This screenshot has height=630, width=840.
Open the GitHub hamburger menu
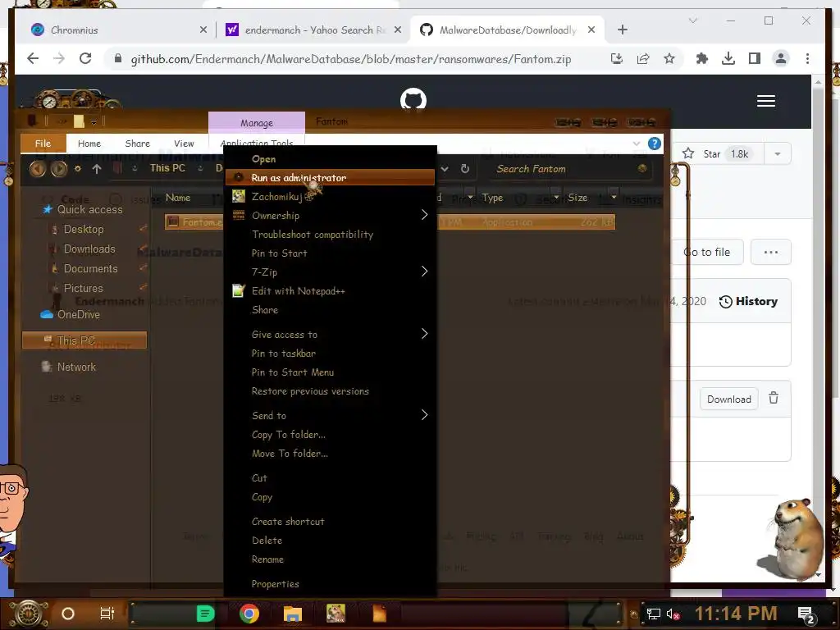pyautogui.click(x=766, y=101)
